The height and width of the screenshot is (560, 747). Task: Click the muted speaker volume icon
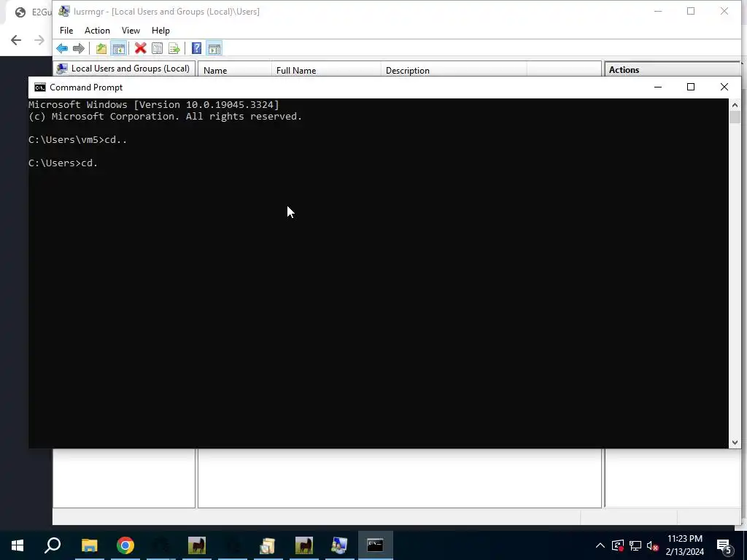click(x=653, y=545)
